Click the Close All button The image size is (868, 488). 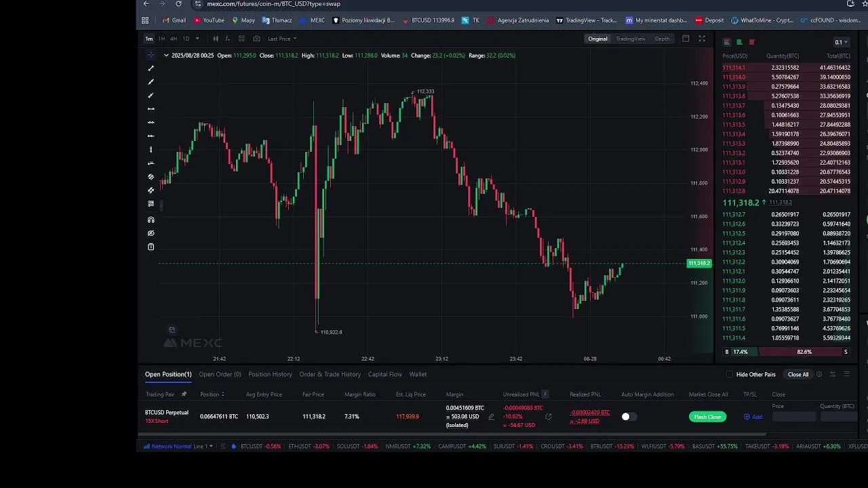(798, 374)
